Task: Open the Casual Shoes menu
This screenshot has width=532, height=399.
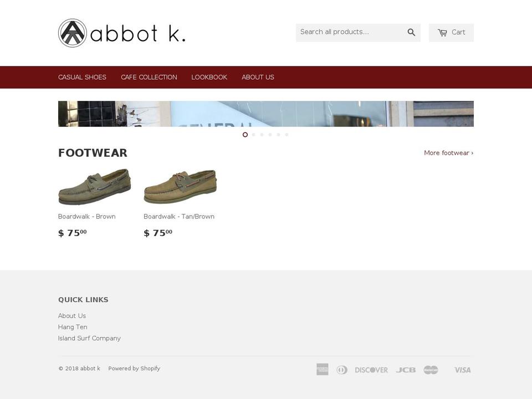Action: pos(82,77)
